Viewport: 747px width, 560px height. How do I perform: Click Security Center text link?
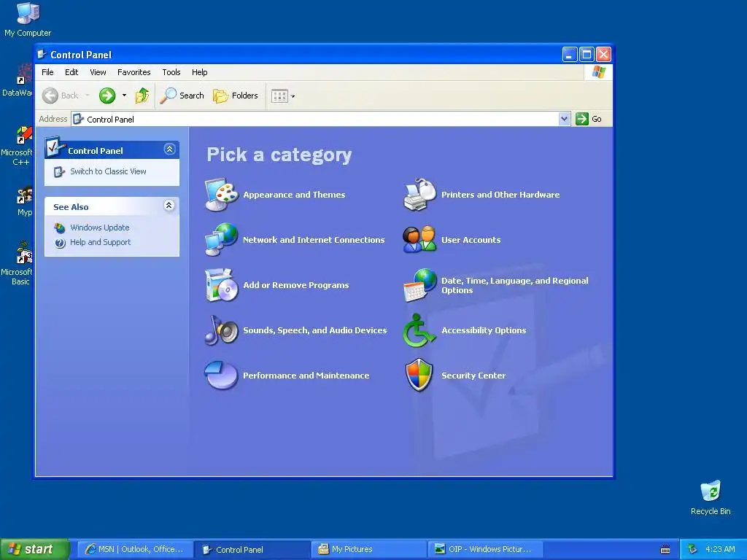473,376
